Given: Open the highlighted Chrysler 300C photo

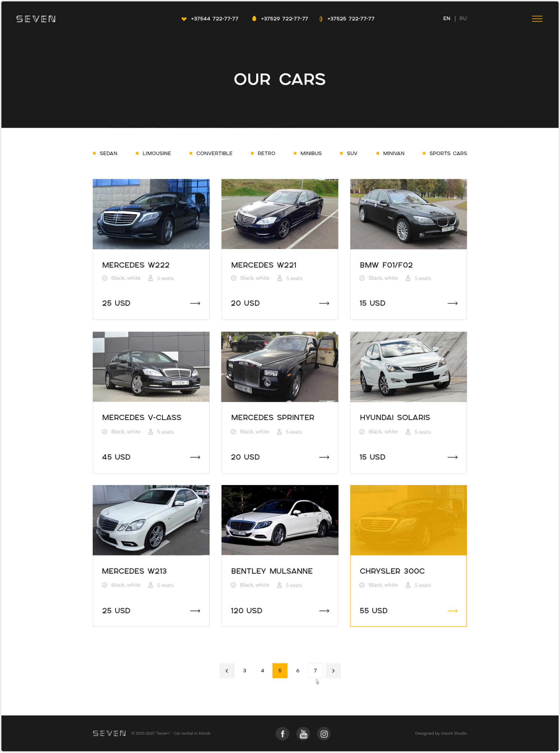Looking at the screenshot, I should point(408,520).
